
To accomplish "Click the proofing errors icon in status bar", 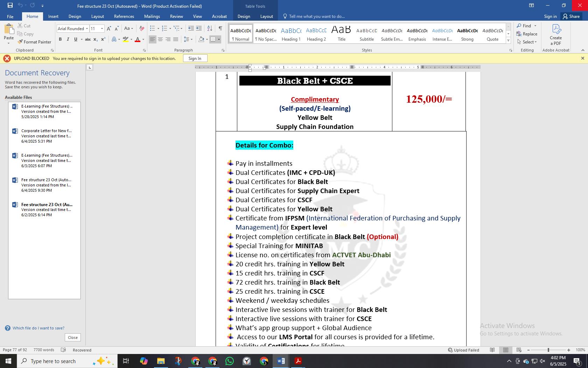I will tap(63, 350).
